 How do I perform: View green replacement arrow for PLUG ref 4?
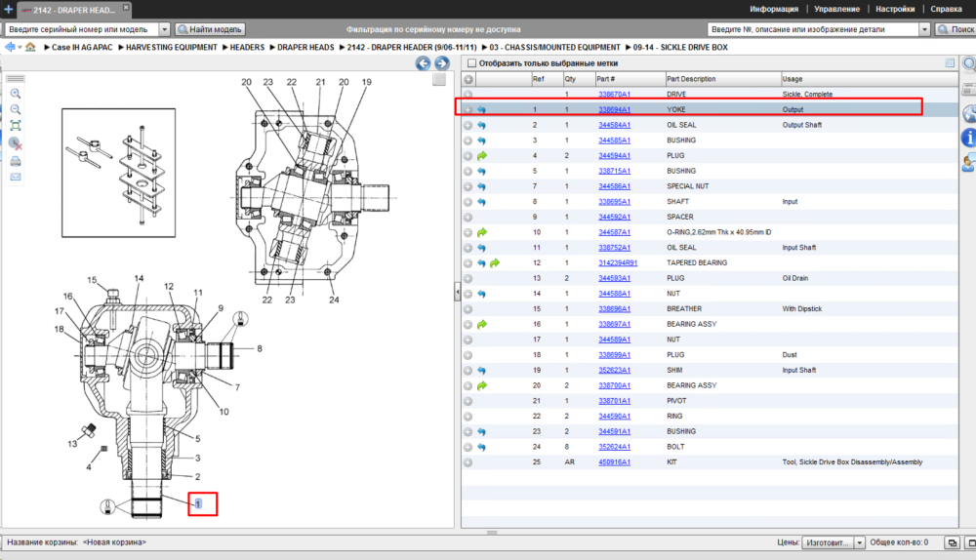tap(482, 156)
